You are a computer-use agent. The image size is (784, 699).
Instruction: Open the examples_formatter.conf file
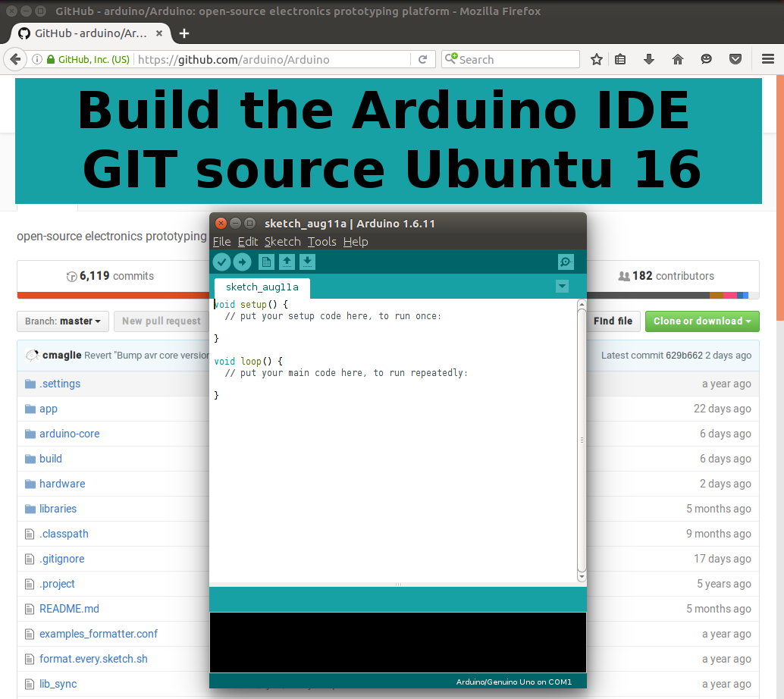99,634
